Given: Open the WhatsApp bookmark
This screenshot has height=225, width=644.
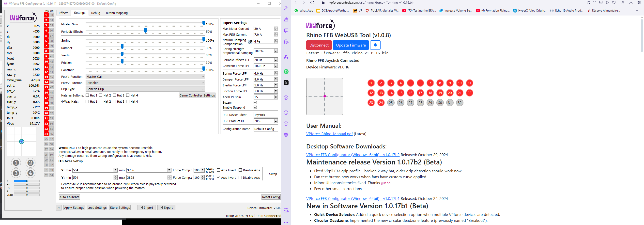Looking at the screenshot, I should pos(304,11).
